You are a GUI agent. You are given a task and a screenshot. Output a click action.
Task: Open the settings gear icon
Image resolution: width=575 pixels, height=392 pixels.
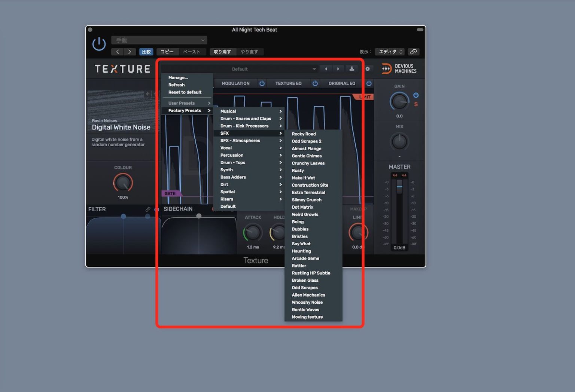(x=368, y=69)
